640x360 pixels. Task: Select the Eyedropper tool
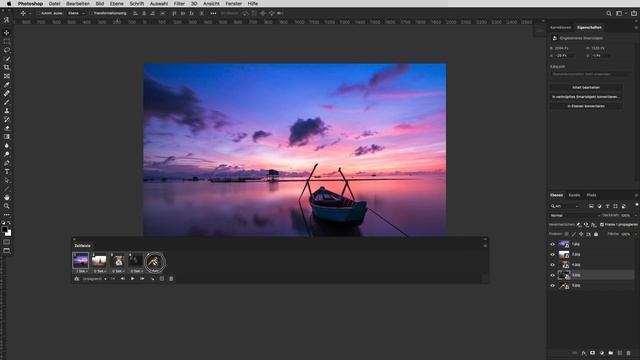7,85
